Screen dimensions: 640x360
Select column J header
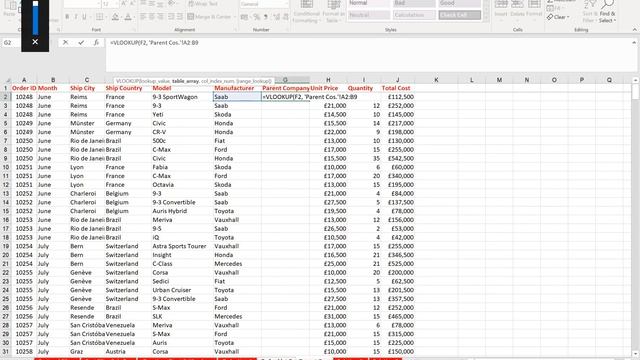[x=397, y=80]
